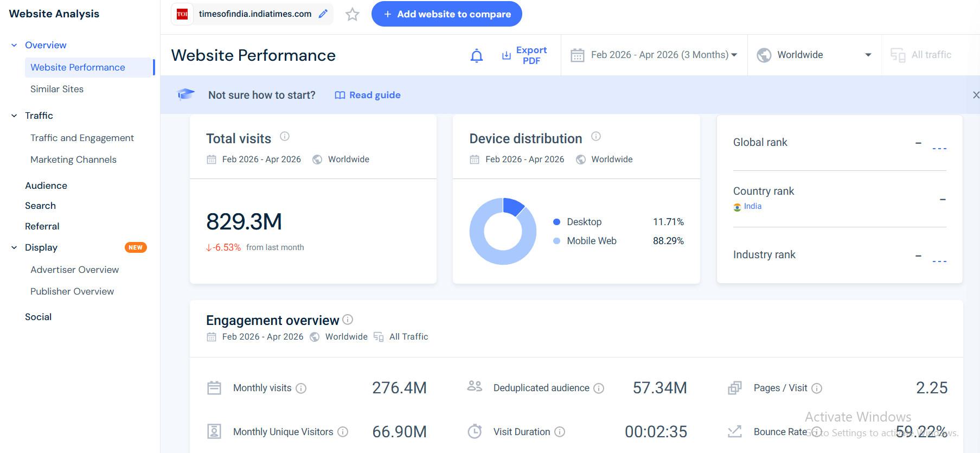Image resolution: width=980 pixels, height=453 pixels.
Task: Open Publisher Overview page
Action: tap(72, 291)
